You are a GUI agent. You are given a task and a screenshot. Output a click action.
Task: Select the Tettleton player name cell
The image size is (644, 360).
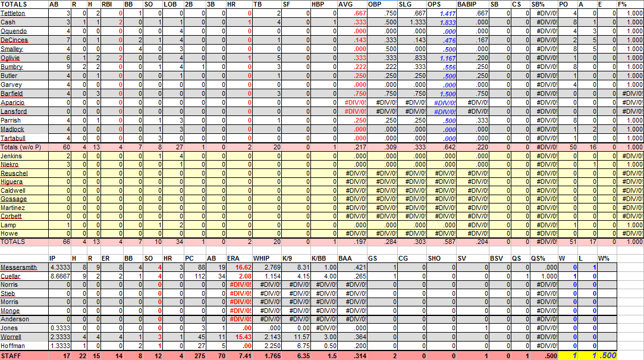(24, 13)
